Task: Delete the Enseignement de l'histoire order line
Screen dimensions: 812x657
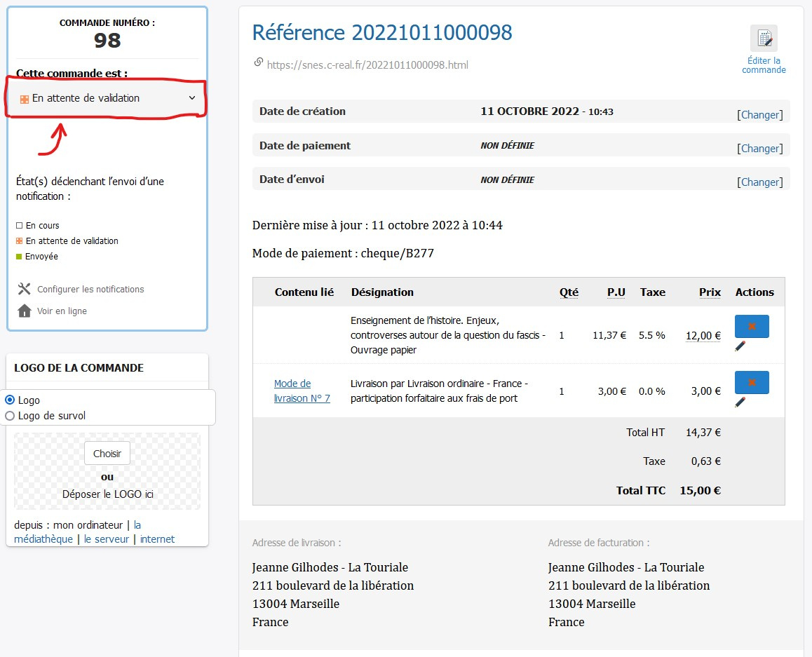Action: point(752,326)
